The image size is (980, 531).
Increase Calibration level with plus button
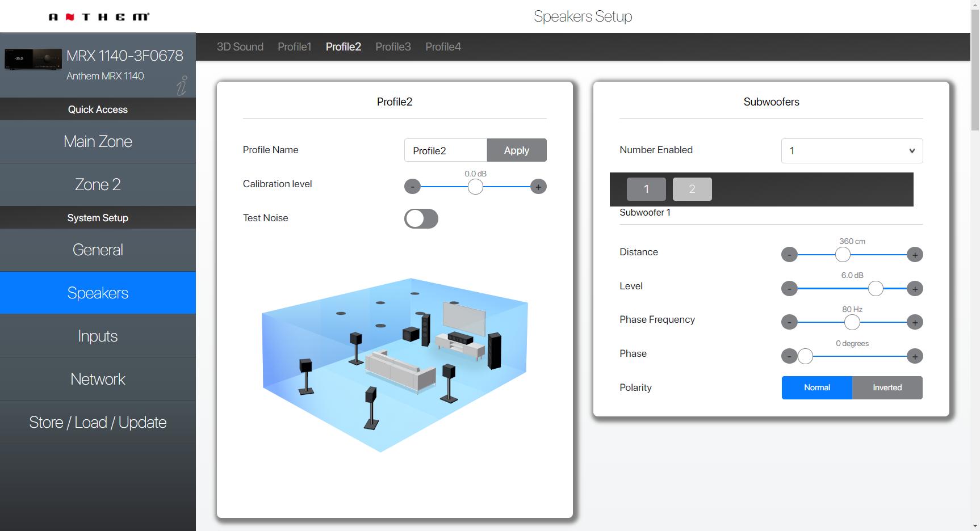point(538,187)
